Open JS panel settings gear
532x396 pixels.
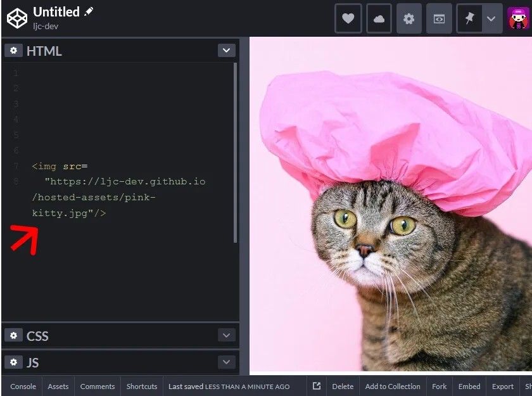point(14,362)
